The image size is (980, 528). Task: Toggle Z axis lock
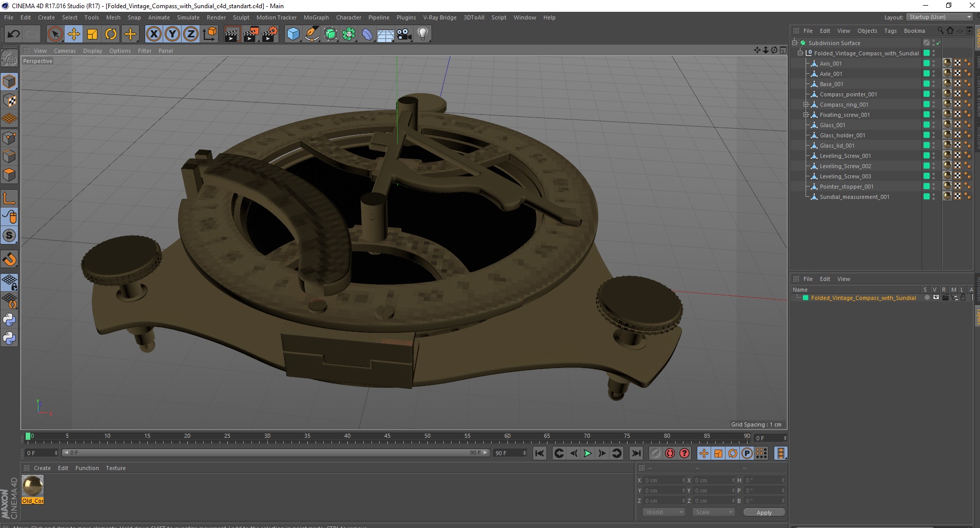point(191,34)
